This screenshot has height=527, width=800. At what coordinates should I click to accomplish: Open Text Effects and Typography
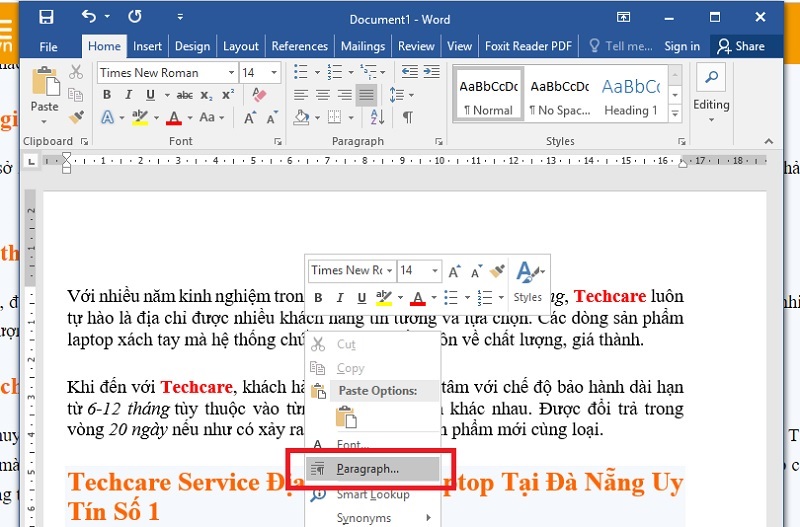point(108,117)
